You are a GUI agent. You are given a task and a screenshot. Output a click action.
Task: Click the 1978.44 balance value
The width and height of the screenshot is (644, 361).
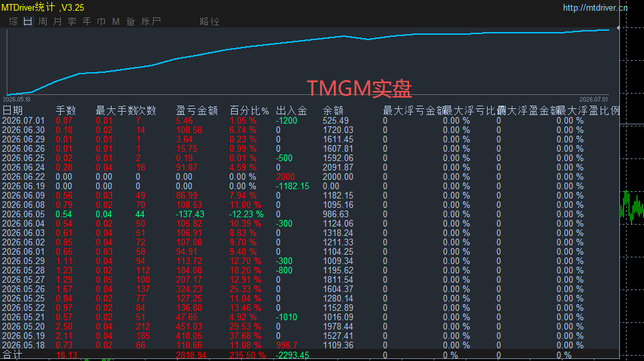338,326
